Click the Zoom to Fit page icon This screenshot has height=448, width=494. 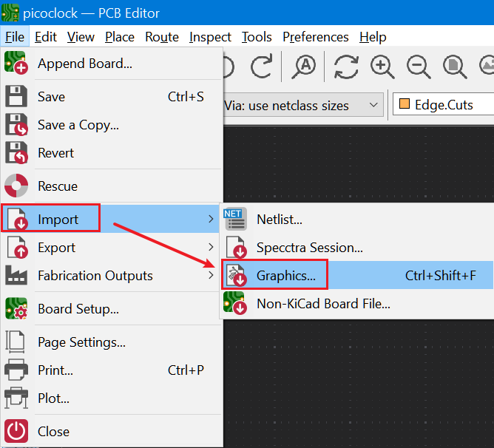455,67
